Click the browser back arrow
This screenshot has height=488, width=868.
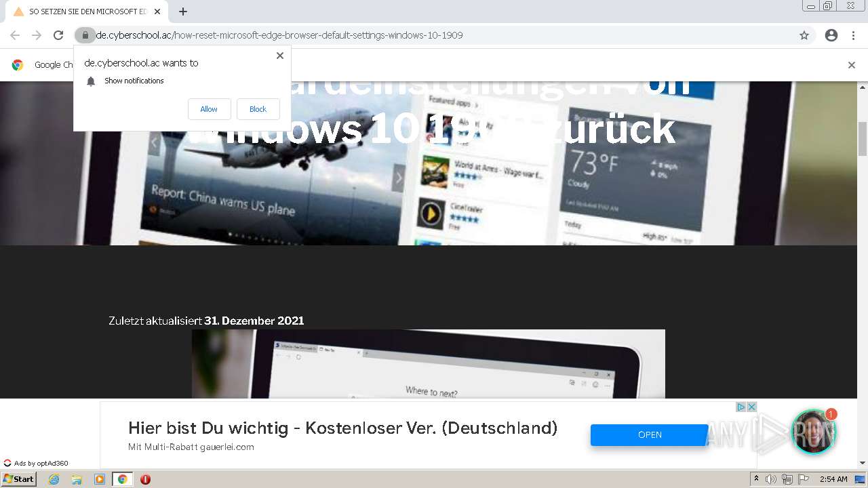15,35
